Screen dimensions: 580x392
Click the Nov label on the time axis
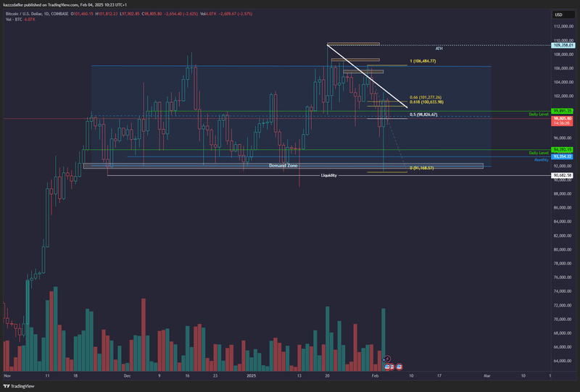pos(7,376)
